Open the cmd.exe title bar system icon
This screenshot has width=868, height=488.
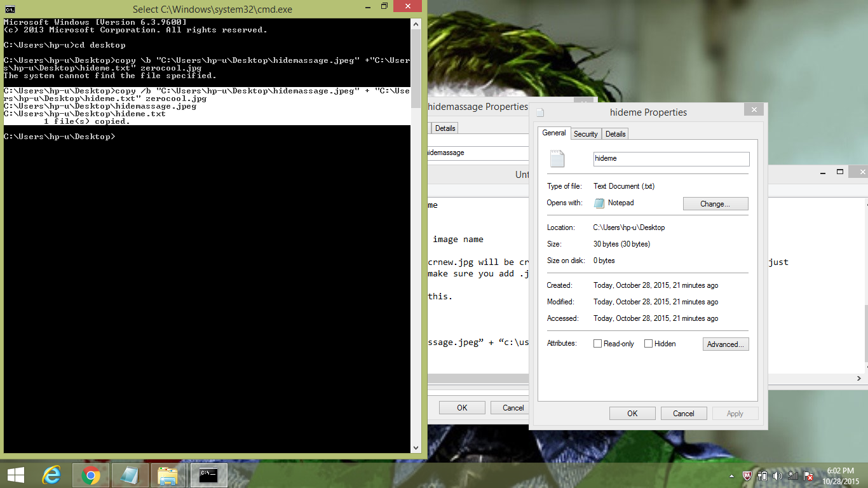[10, 9]
